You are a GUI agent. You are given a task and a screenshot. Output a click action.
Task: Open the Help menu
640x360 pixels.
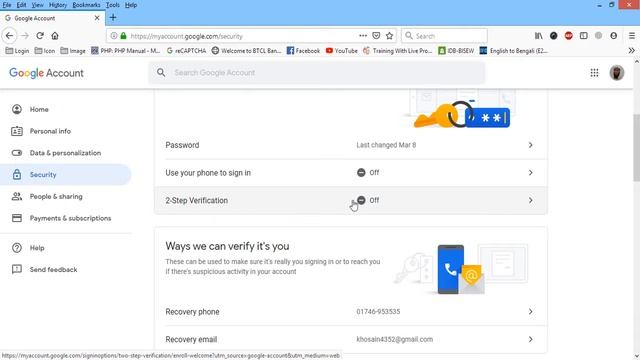[131, 5]
